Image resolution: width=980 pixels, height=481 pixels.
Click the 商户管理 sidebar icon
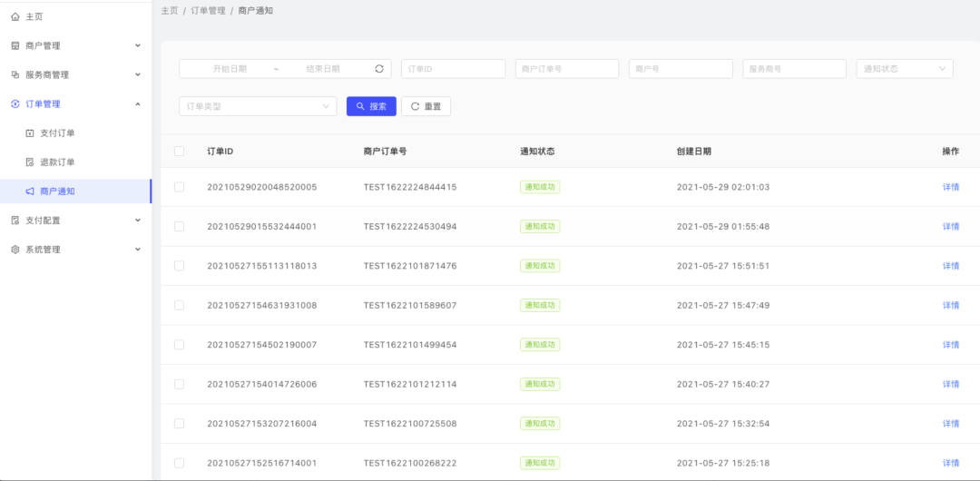[x=15, y=45]
